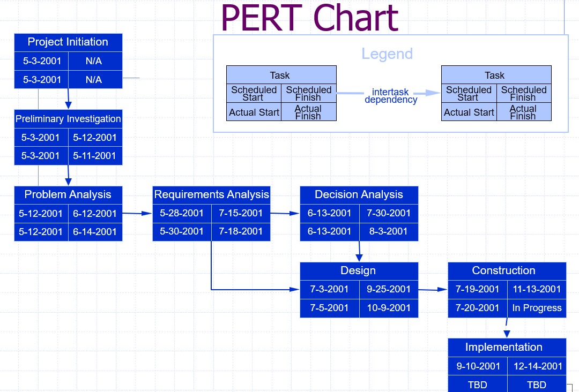Click the 8-3-2001 cell in Decision Analysis

pyautogui.click(x=389, y=231)
